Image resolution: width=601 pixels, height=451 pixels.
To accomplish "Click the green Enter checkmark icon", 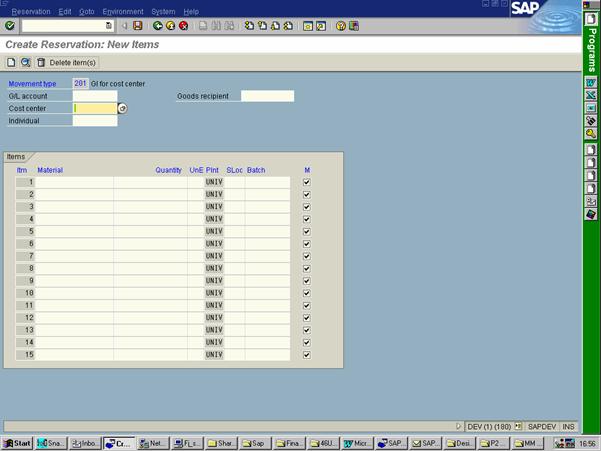I will 10,26.
